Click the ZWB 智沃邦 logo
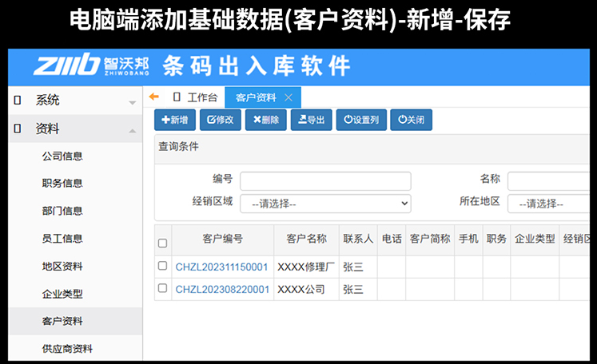This screenshot has width=597, height=364. (x=91, y=65)
